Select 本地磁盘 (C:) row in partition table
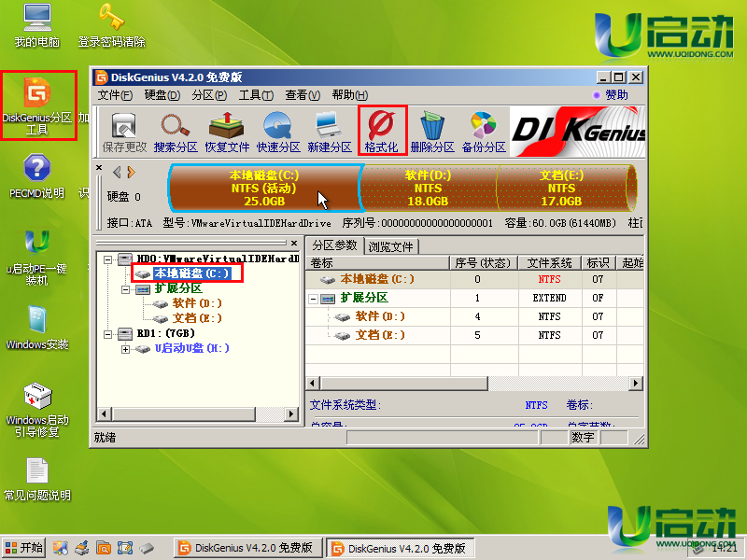 tap(474, 279)
